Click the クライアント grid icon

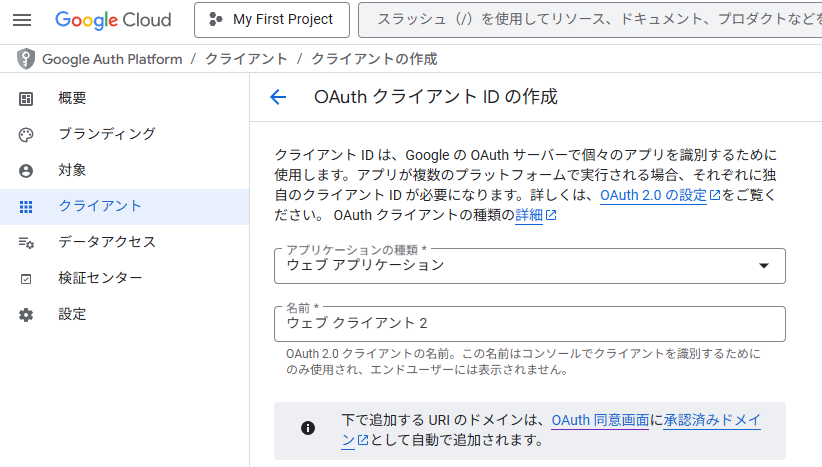coord(26,207)
